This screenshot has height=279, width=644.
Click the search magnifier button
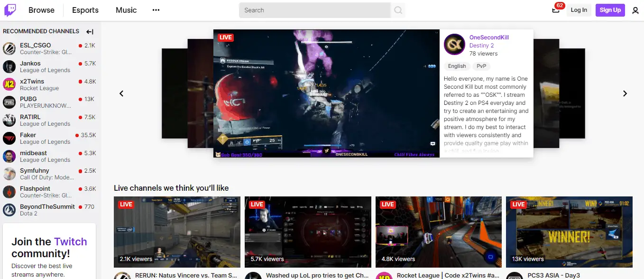(398, 10)
